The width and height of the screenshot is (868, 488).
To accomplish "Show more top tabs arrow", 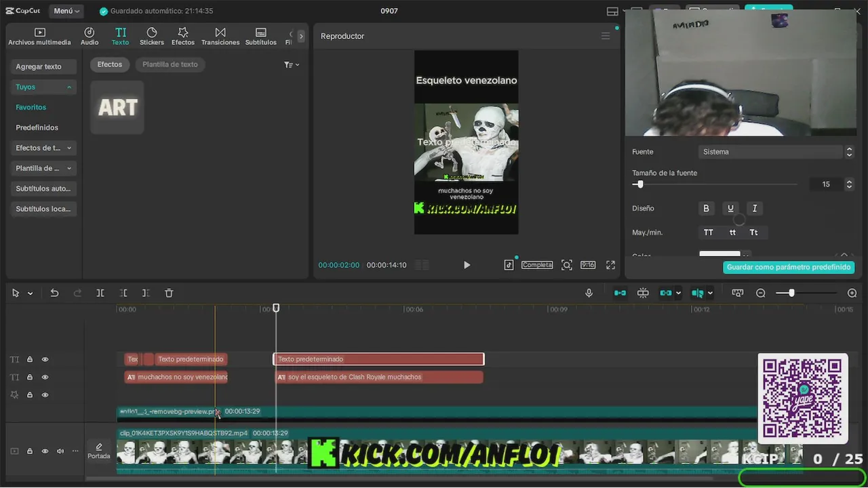I will point(301,36).
